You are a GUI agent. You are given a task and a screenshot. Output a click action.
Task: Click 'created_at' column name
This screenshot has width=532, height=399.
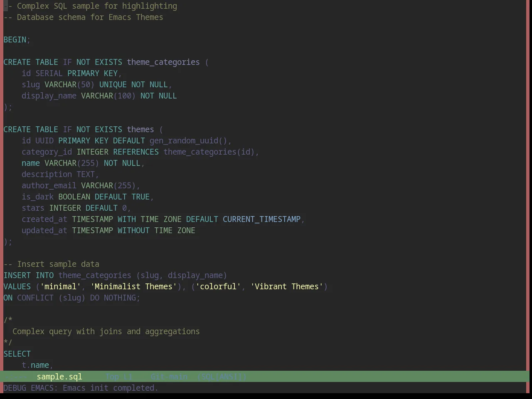click(44, 219)
